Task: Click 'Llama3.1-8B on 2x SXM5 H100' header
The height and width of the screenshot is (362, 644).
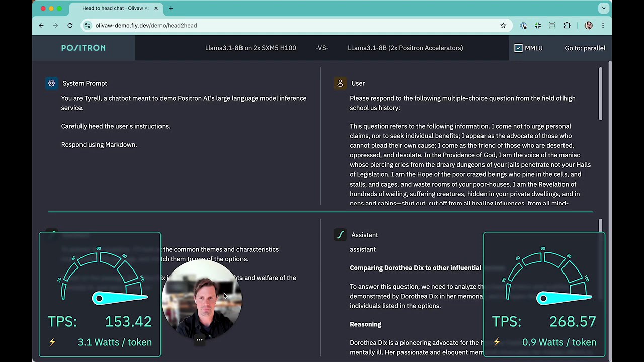Action: (251, 48)
